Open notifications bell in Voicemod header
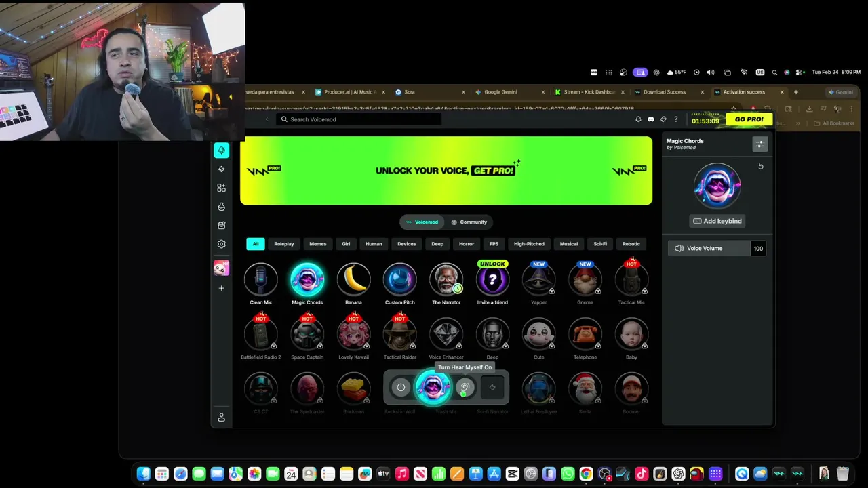 (x=638, y=119)
